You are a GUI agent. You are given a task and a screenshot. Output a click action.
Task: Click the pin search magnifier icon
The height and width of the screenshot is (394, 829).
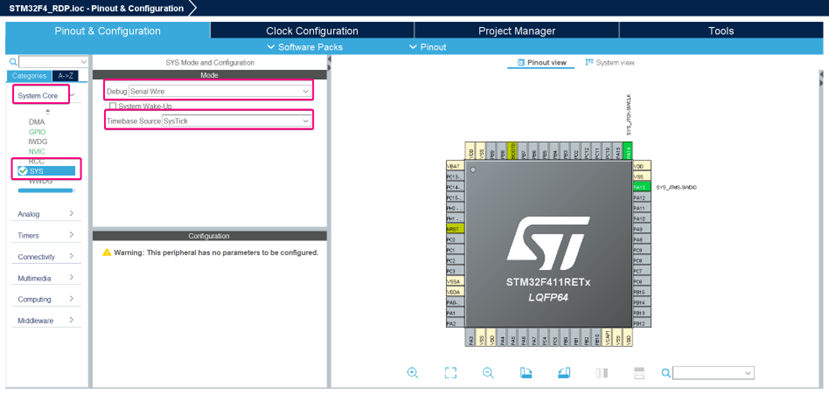[666, 373]
